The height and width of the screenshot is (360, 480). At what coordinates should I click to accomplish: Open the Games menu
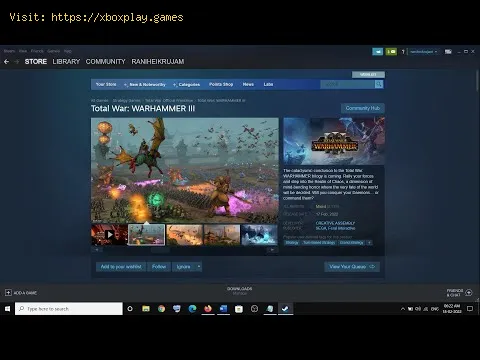click(53, 51)
